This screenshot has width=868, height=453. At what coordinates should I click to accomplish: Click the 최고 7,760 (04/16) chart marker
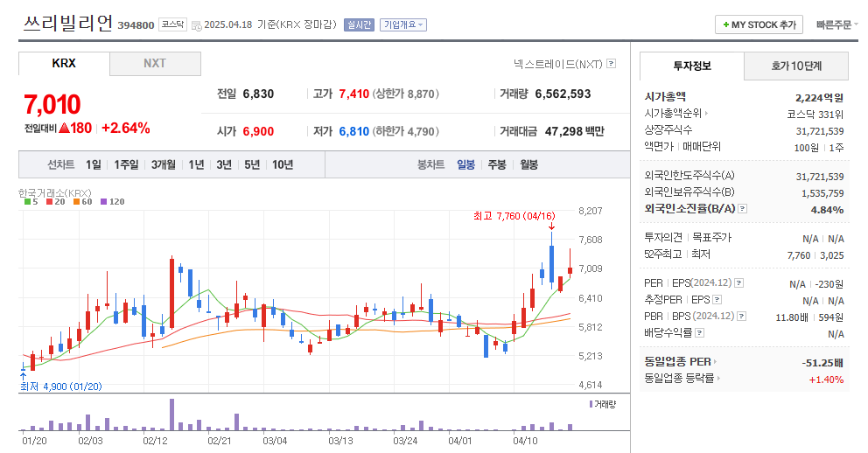pyautogui.click(x=514, y=216)
